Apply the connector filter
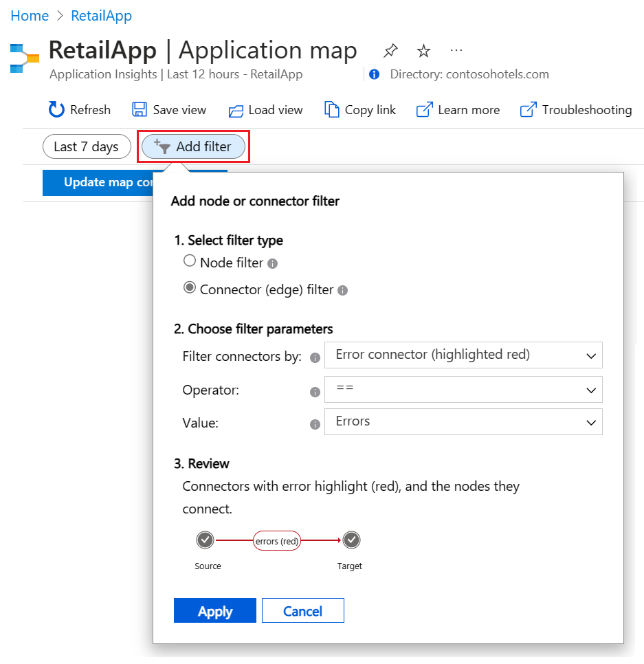 215,610
